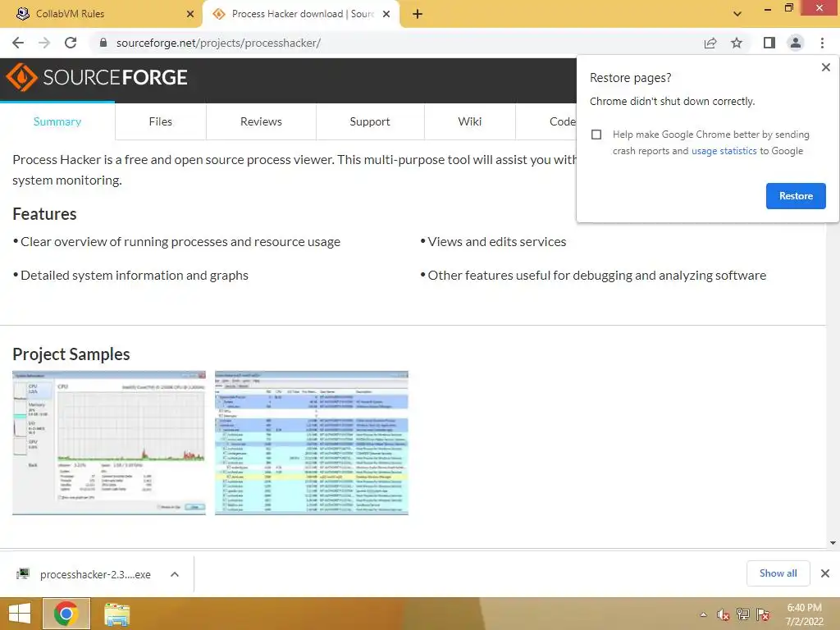
Task: Share this page from the address bar
Action: 710,43
